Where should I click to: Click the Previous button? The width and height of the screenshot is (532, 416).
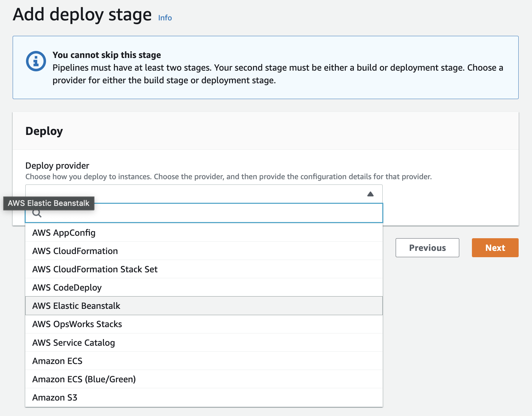click(x=427, y=248)
